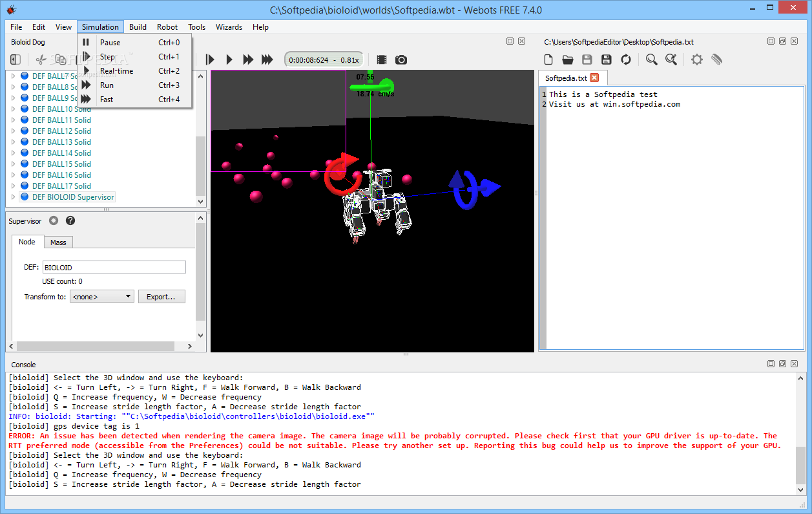Click the simulation time and speed display

click(x=324, y=59)
